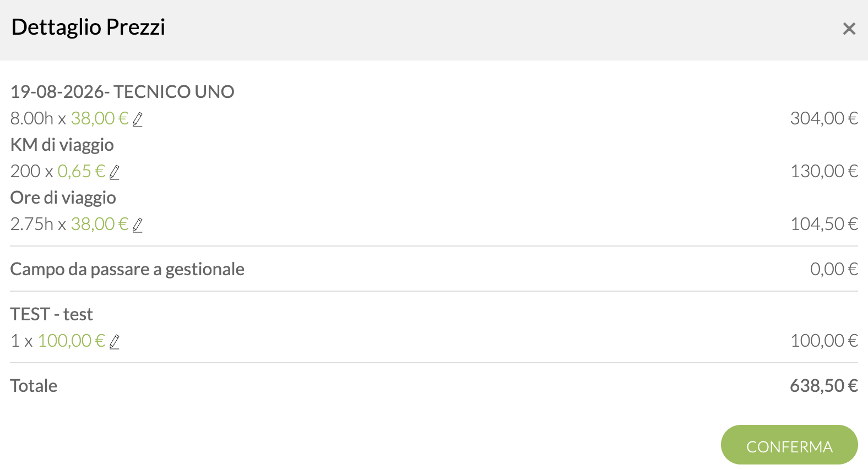Image resolution: width=868 pixels, height=470 pixels.
Task: Click the Totale label
Action: point(34,386)
